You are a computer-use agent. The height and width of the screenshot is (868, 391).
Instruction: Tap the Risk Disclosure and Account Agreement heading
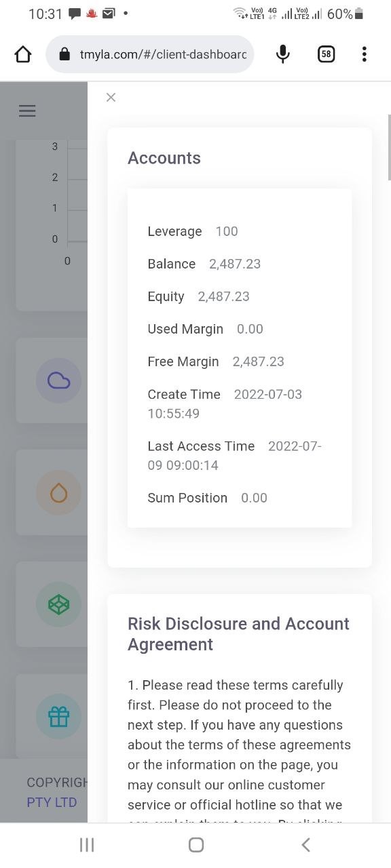(239, 634)
